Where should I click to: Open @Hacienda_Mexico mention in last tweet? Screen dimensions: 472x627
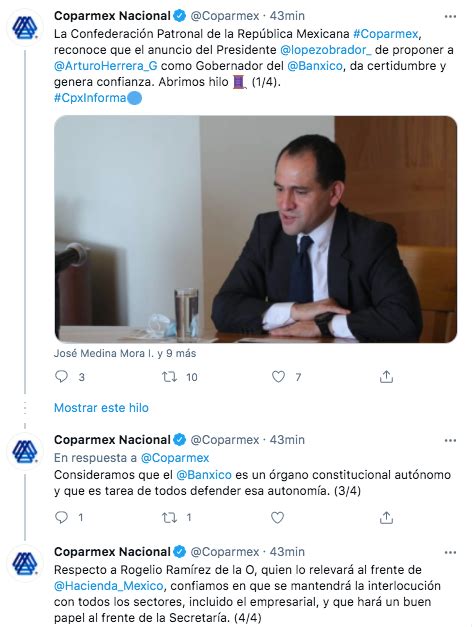[108, 586]
